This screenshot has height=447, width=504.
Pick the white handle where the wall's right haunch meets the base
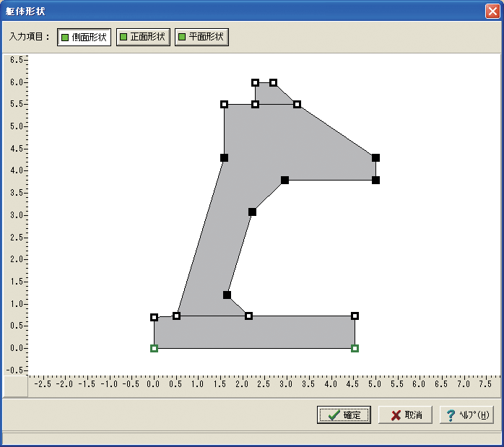pyautogui.click(x=248, y=316)
